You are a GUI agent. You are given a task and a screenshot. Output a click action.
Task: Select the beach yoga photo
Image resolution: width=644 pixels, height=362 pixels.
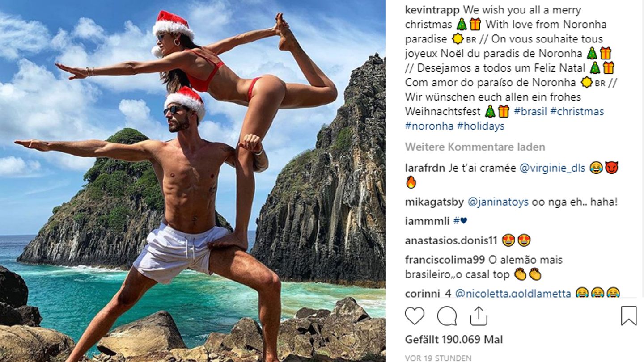tap(192, 181)
